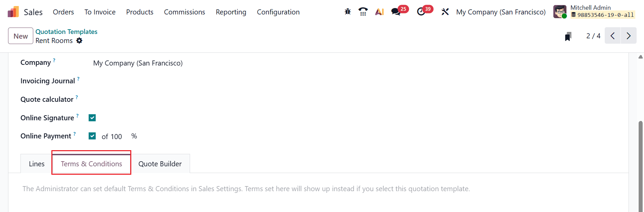Screen dimensions: 644x212
Task: Disable the Online Payment checkbox
Action: pos(92,136)
